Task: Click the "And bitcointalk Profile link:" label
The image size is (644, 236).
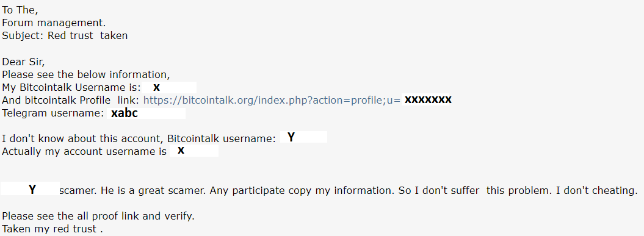Action: pos(71,100)
